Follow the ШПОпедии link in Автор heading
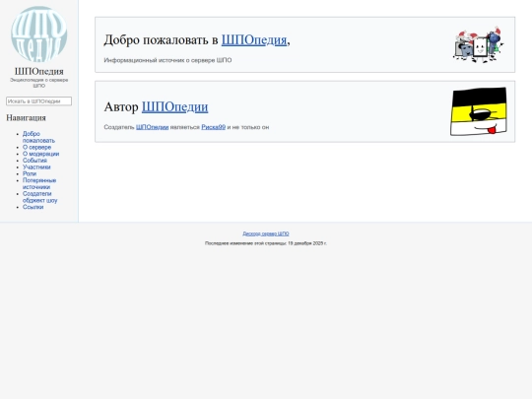This screenshot has height=399, width=532. pos(174,106)
